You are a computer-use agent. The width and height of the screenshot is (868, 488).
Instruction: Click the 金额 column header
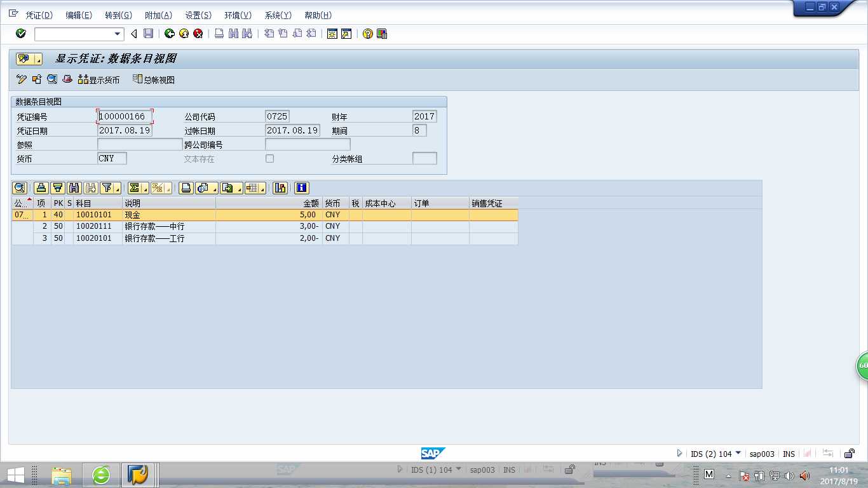coord(269,203)
